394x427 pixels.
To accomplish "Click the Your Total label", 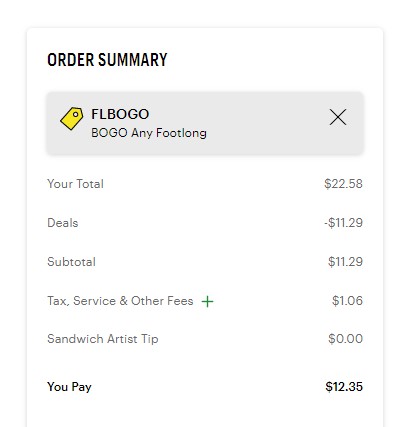I will [75, 184].
